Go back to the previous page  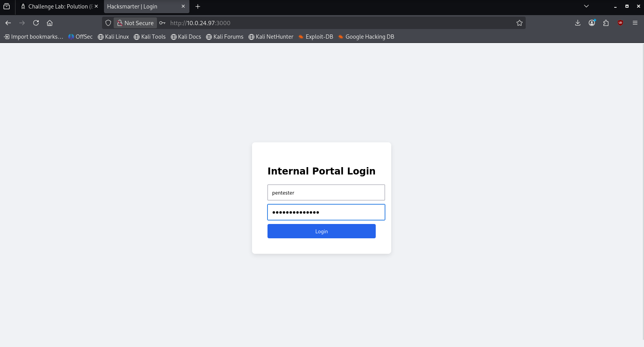pyautogui.click(x=8, y=23)
